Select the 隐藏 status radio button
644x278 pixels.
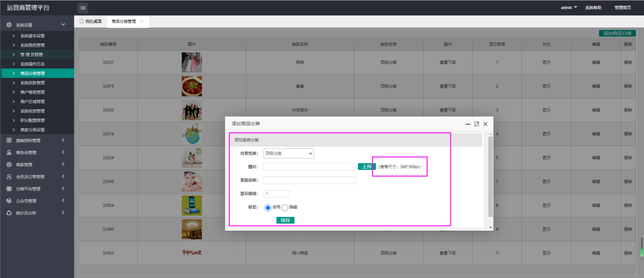click(285, 207)
